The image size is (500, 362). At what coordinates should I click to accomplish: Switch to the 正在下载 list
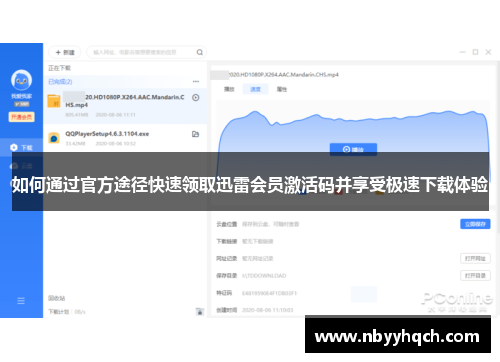click(60, 68)
